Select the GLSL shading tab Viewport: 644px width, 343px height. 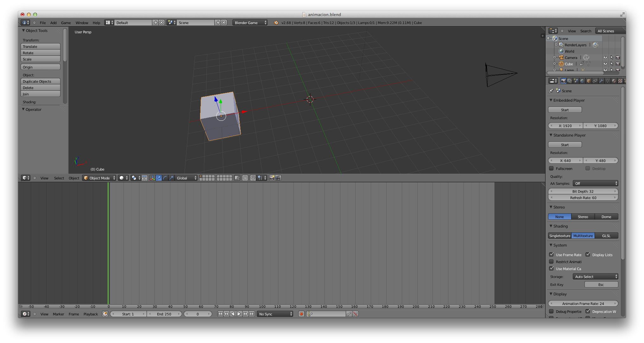[x=606, y=236]
